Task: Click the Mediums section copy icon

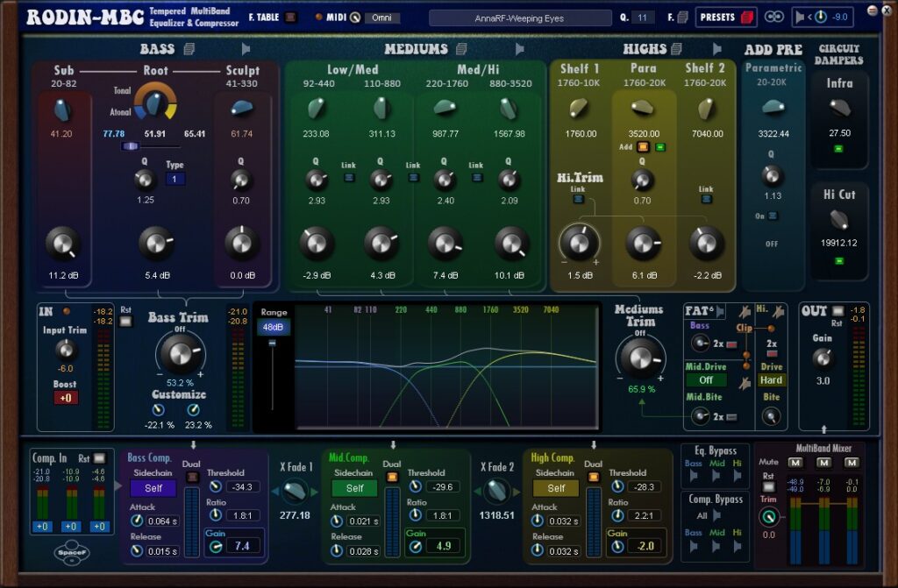Action: [461, 49]
